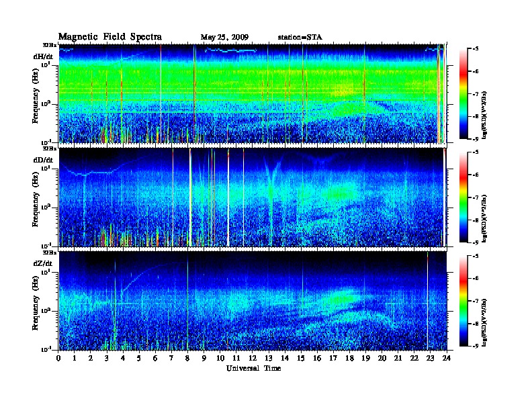Click the time axis tick label "8"
Image resolution: width=532 pixels, height=411 pixels.
click(187, 358)
